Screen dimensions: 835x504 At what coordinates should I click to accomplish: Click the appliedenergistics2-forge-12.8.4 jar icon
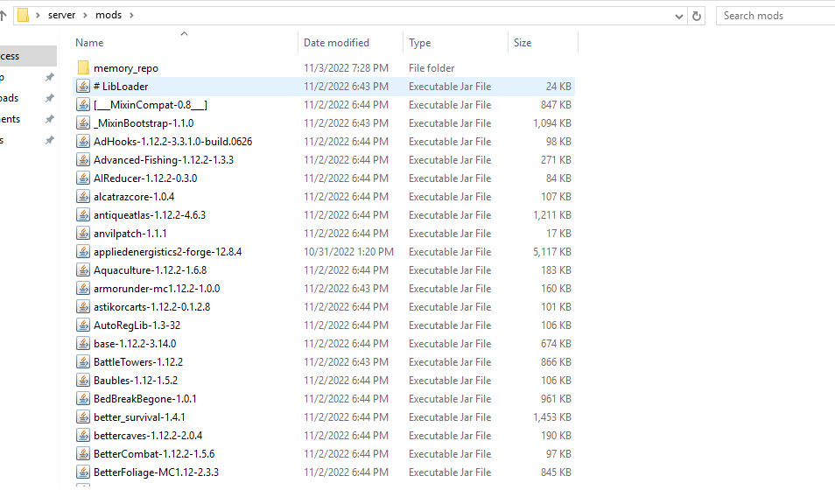point(83,252)
